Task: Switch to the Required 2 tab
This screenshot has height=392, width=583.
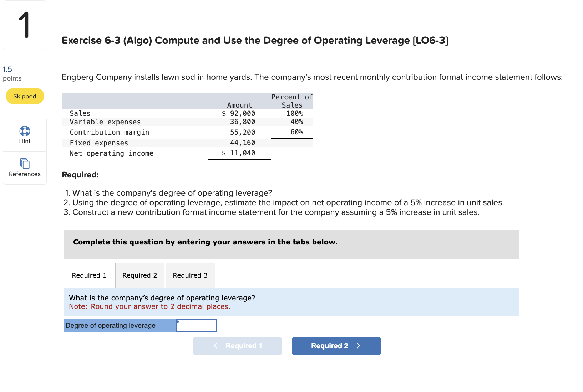Action: click(x=140, y=275)
